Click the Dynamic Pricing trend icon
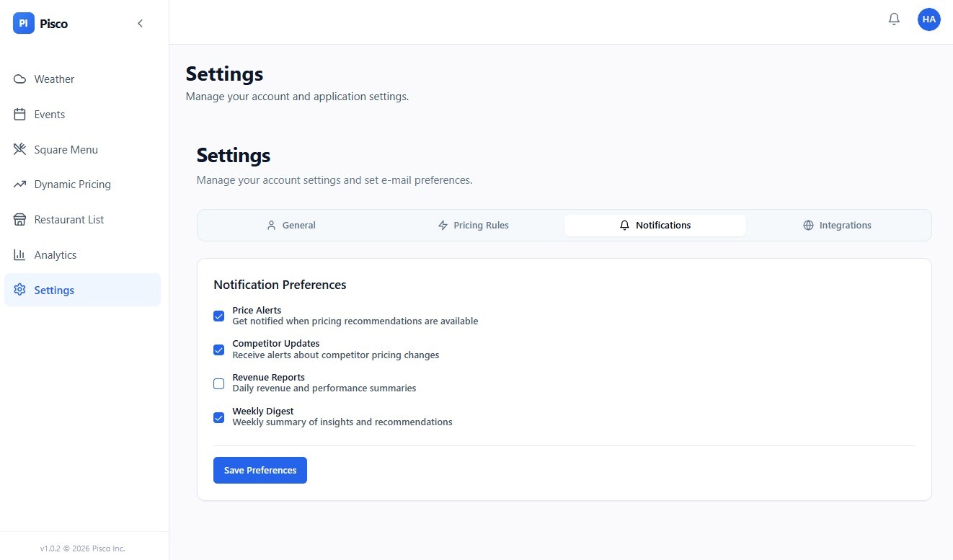953x560 pixels. tap(20, 185)
